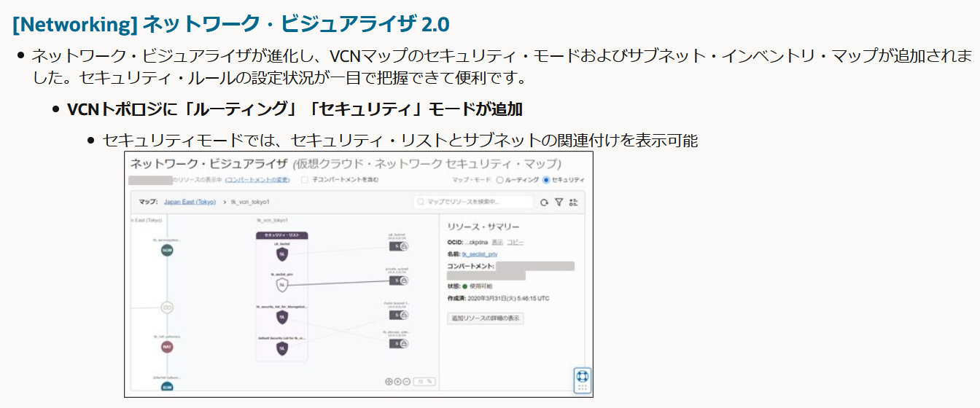Select the NAT gateway node

tap(167, 347)
